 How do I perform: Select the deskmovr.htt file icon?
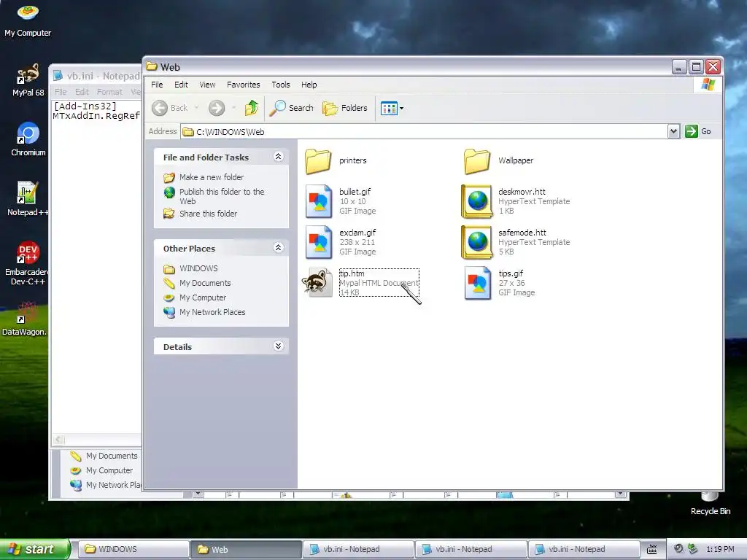477,201
